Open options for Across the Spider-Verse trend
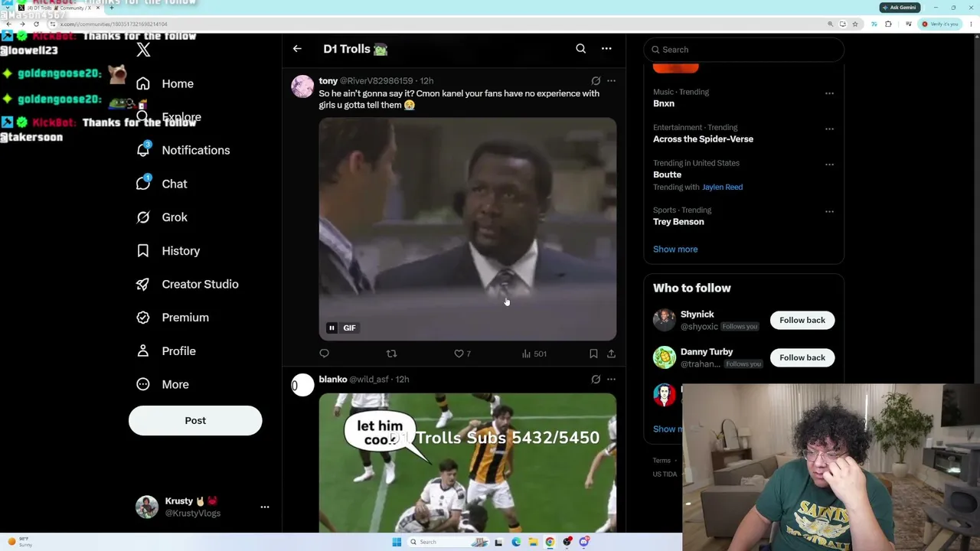Image resolution: width=980 pixels, height=551 pixels. [x=829, y=129]
